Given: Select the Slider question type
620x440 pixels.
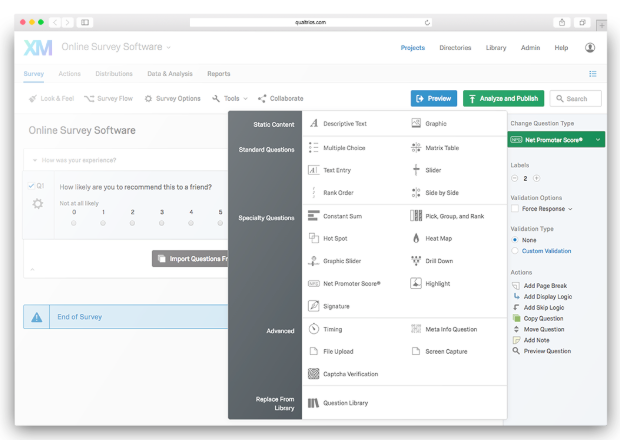Looking at the screenshot, I should (426, 170).
